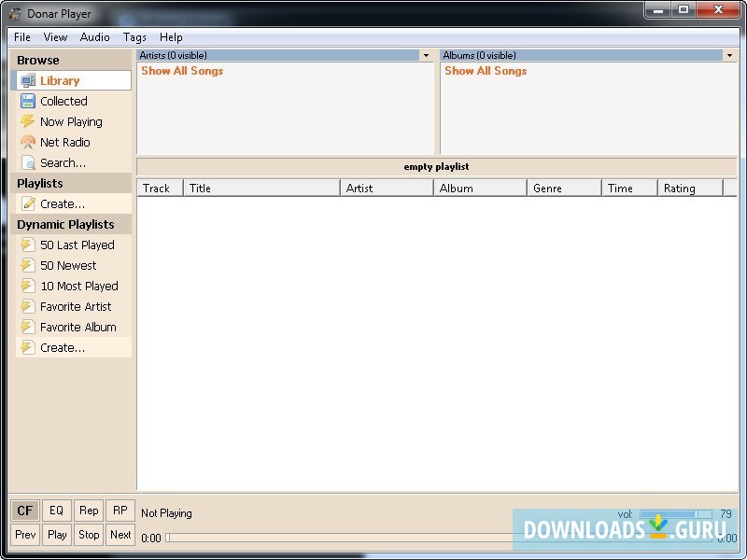Click Create... under Playlists
This screenshot has height=560, width=747.
[x=74, y=203]
